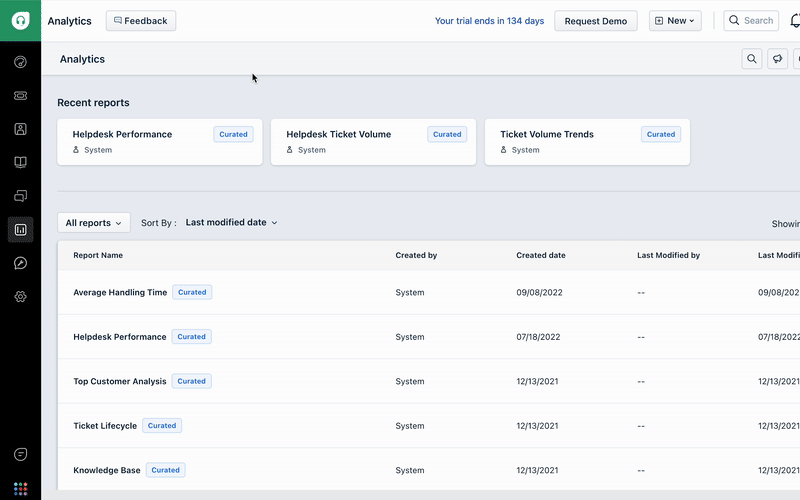
Task: Click the Request Demo button
Action: point(595,21)
